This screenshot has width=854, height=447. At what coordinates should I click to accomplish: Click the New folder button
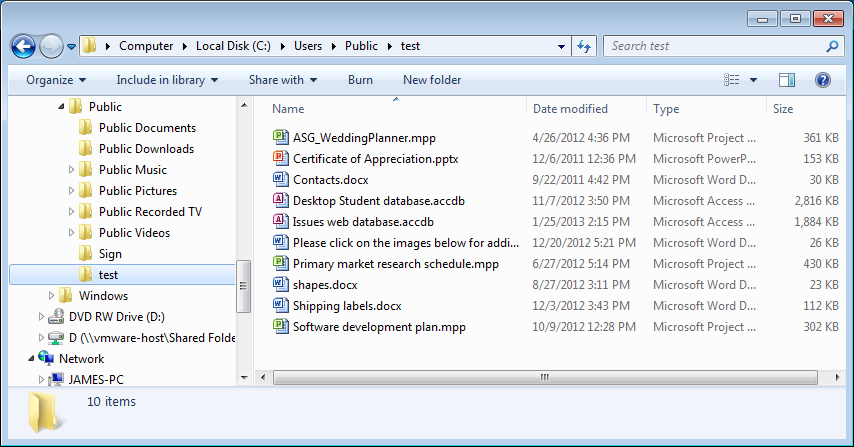(x=432, y=80)
